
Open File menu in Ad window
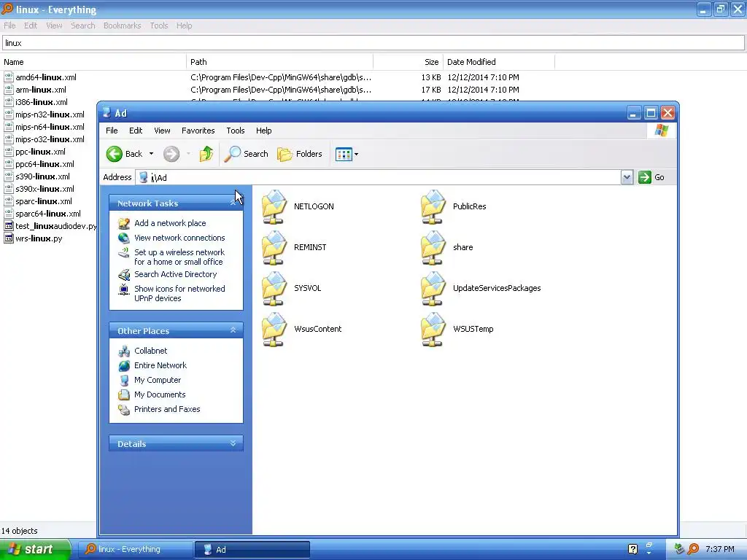coord(112,131)
